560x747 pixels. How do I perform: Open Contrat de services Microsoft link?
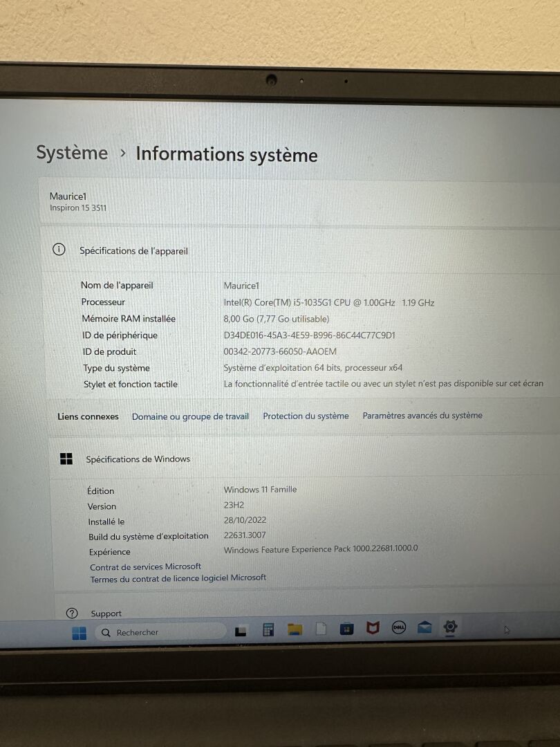coord(145,566)
